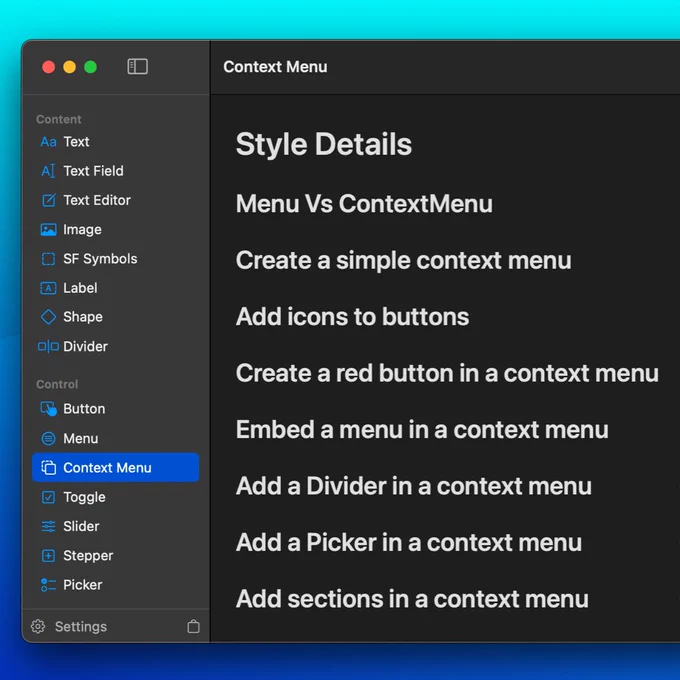Image resolution: width=680 pixels, height=680 pixels.
Task: Open the Style Details topic
Action: 324,144
